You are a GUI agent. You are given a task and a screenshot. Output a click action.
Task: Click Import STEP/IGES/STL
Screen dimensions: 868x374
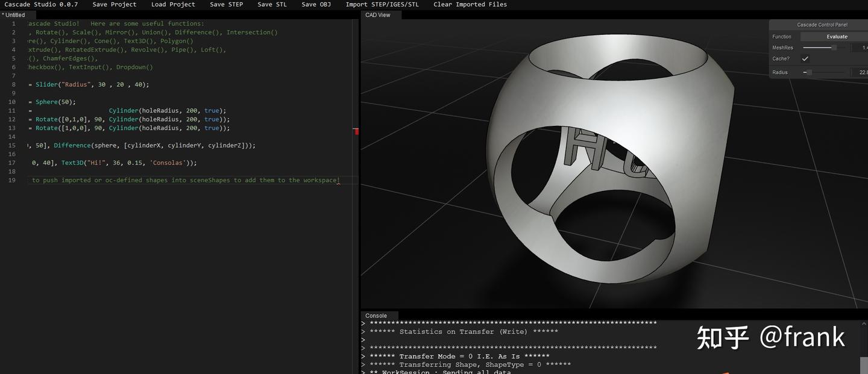coord(382,4)
